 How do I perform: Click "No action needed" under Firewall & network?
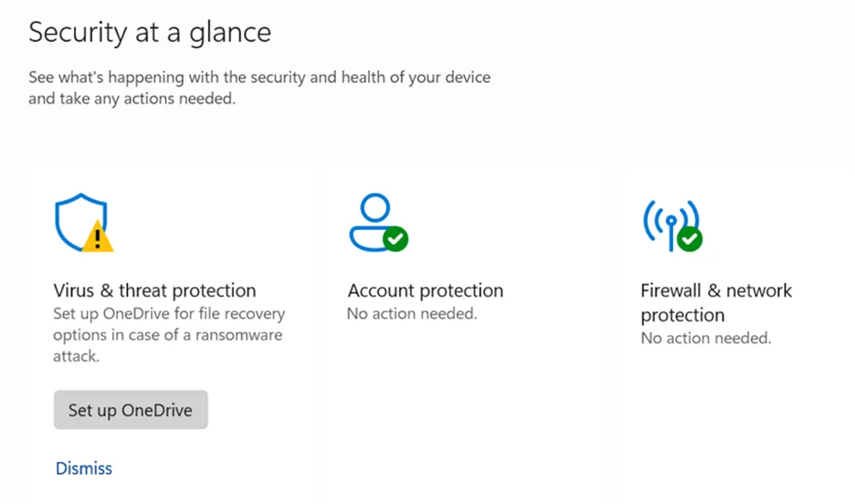pos(705,338)
